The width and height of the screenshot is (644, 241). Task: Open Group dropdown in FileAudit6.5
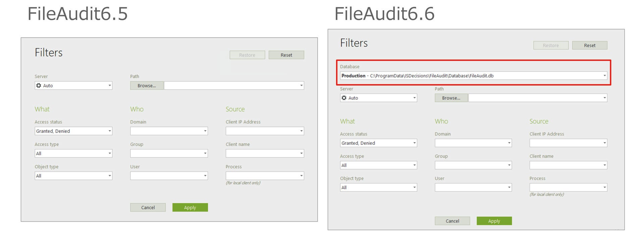[x=169, y=153]
